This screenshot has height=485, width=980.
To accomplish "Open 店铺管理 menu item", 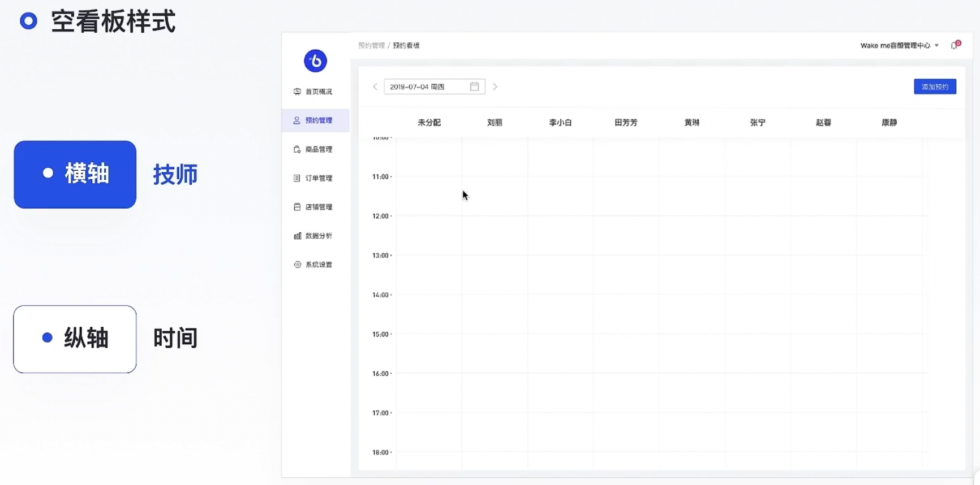I will pyautogui.click(x=315, y=207).
